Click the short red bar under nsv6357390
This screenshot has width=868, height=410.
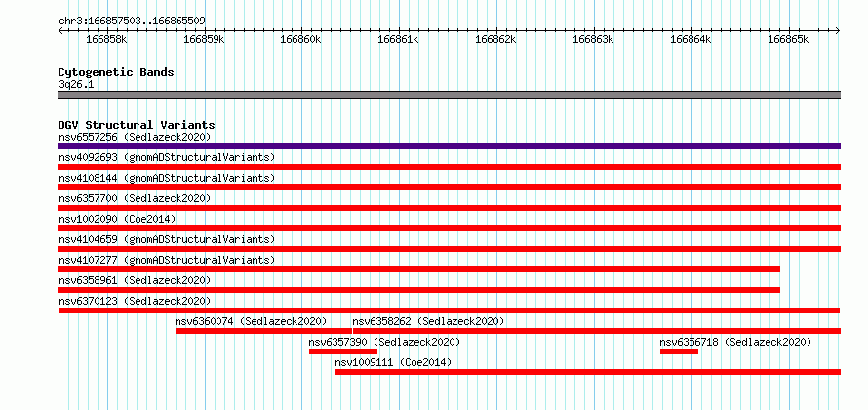pos(343,351)
